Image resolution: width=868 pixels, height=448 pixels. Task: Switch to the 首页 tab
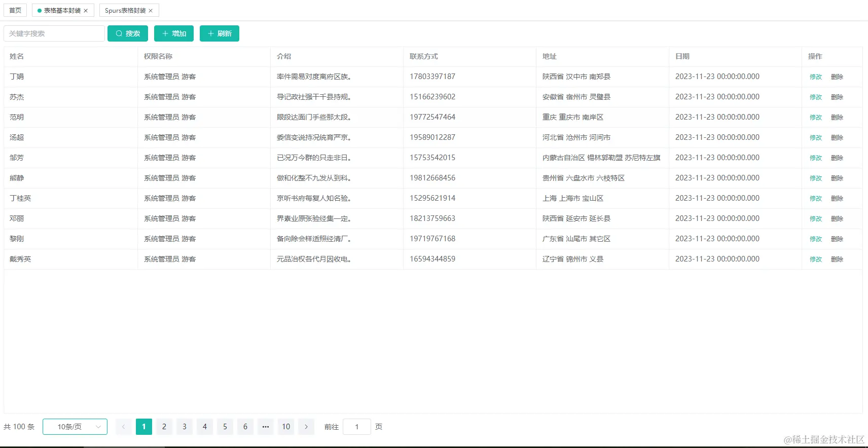[15, 10]
